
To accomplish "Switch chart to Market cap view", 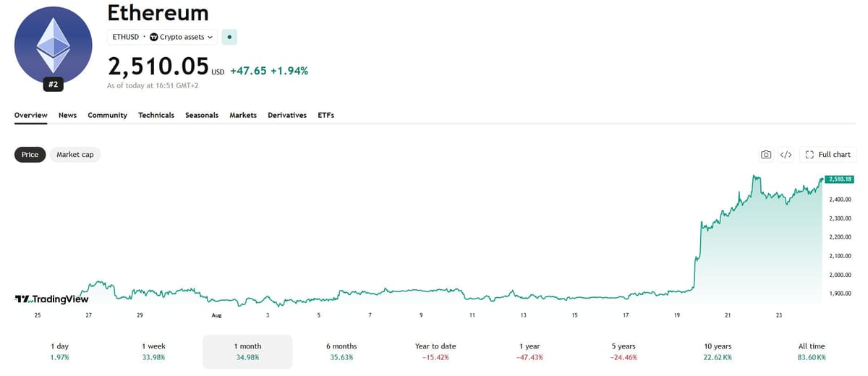I will [75, 155].
